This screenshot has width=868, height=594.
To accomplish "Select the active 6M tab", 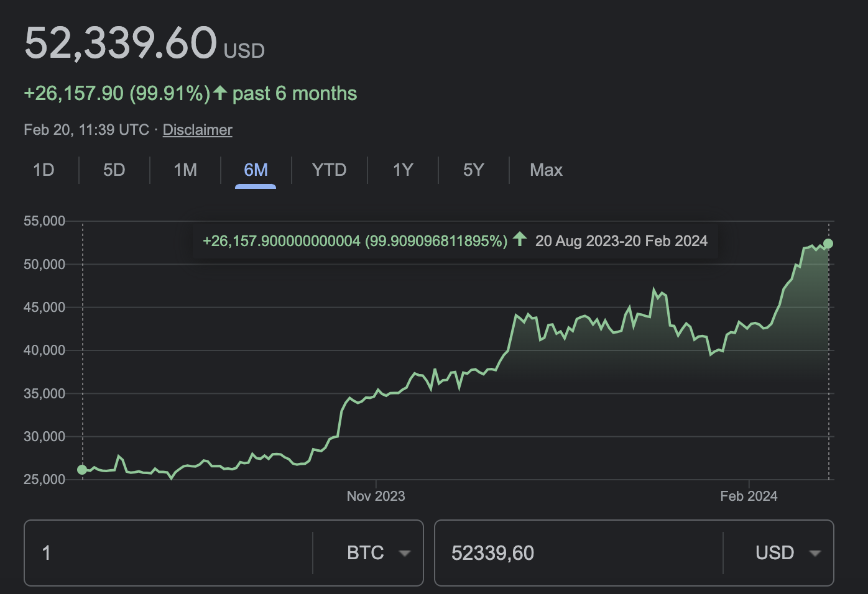I will 256,170.
